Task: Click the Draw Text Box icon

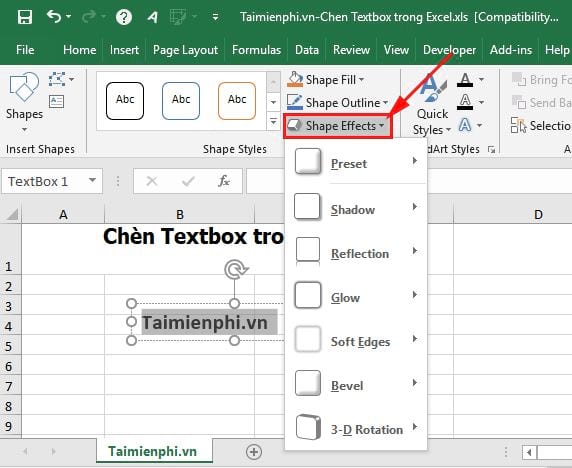Action: coord(57,101)
